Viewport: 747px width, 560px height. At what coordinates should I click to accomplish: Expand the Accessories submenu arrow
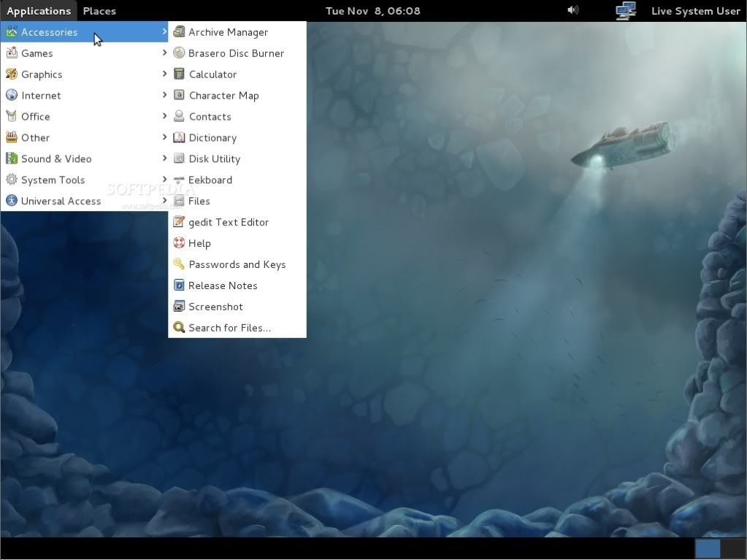pos(164,31)
